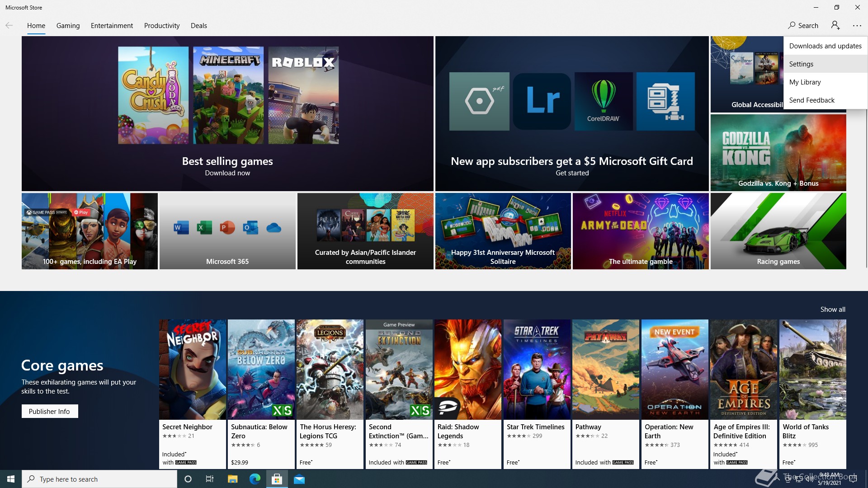Click the Outlook icon in Microsoft 365 tile
This screenshot has height=488, width=868.
(250, 227)
